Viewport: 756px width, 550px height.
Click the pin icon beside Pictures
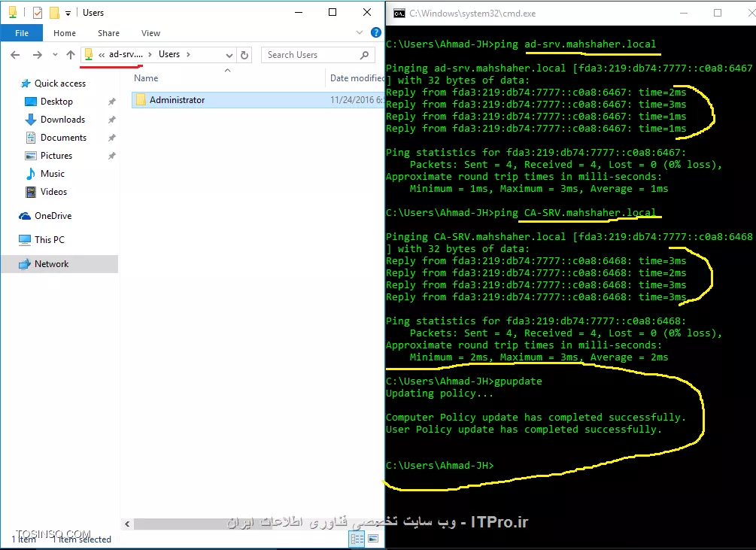tap(112, 156)
